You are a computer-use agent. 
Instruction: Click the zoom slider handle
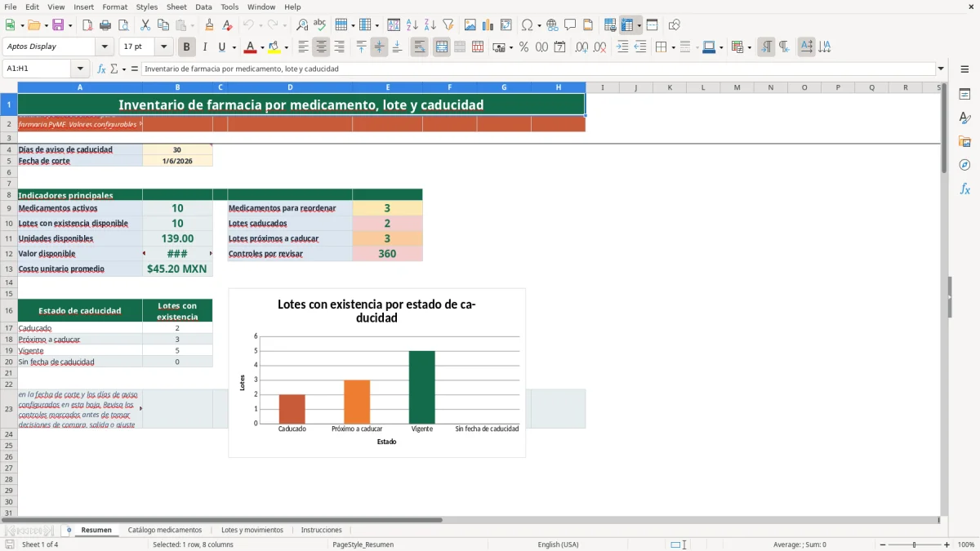(x=914, y=544)
